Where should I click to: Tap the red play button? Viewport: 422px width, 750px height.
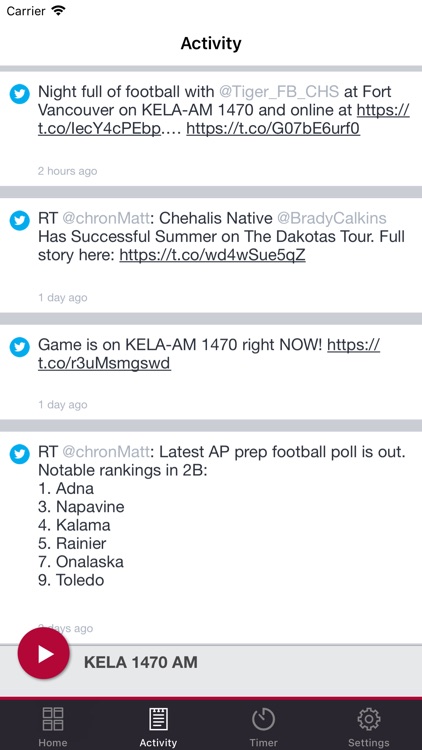pyautogui.click(x=44, y=653)
